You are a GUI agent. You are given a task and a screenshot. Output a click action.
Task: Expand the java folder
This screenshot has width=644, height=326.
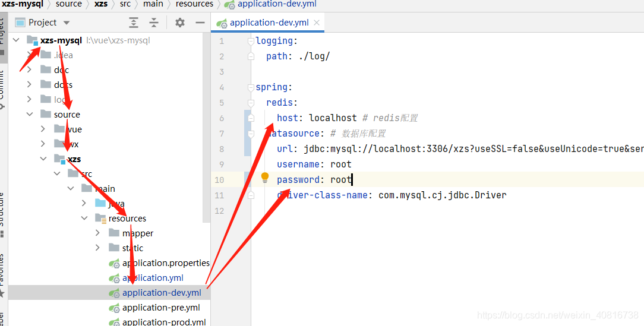(84, 203)
